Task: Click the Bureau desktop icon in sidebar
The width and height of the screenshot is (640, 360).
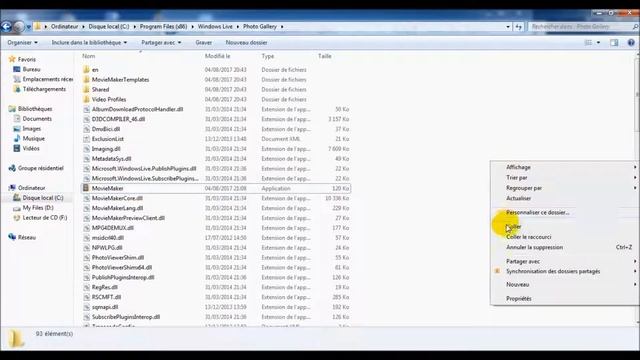Action: click(x=17, y=69)
